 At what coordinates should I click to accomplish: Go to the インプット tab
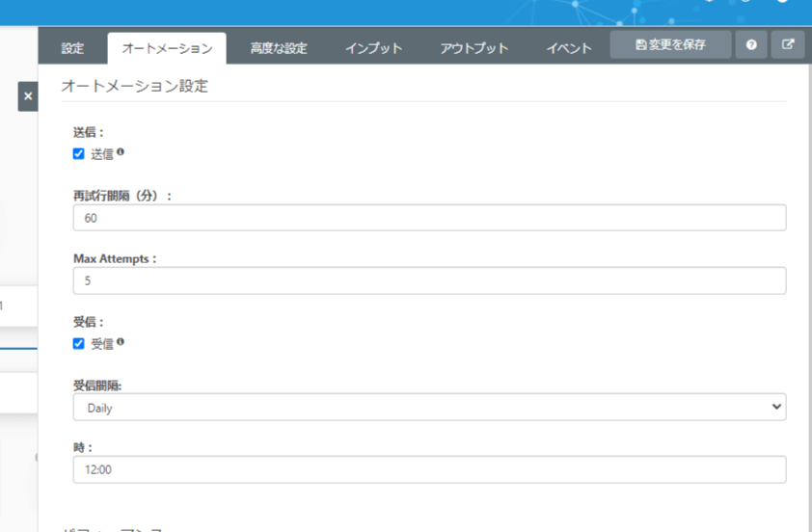(373, 48)
